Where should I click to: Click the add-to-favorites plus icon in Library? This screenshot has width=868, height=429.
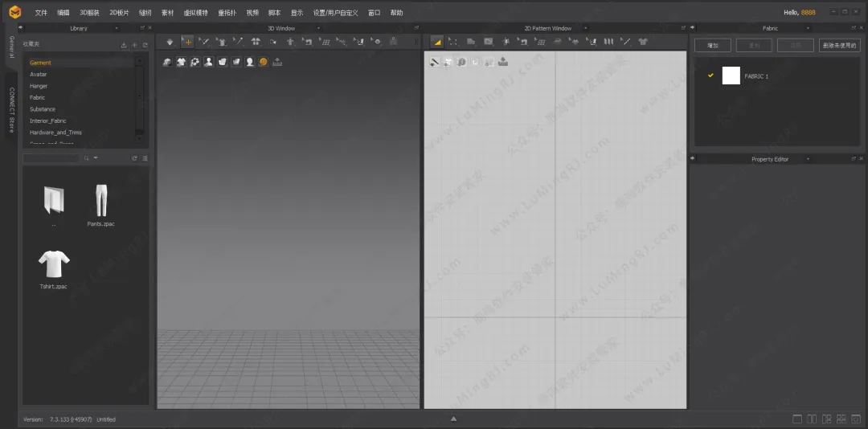pyautogui.click(x=134, y=45)
